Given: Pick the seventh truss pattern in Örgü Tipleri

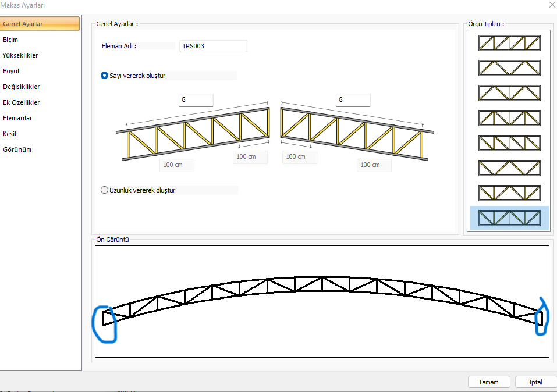Looking at the screenshot, I should (509, 193).
